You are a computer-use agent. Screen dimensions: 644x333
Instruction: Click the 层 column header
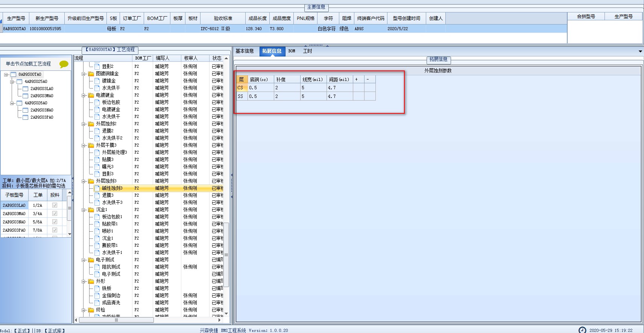pos(242,79)
